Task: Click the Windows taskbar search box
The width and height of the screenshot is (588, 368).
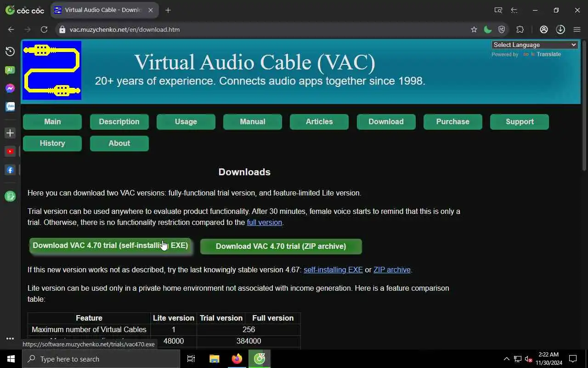Action: [x=101, y=359]
